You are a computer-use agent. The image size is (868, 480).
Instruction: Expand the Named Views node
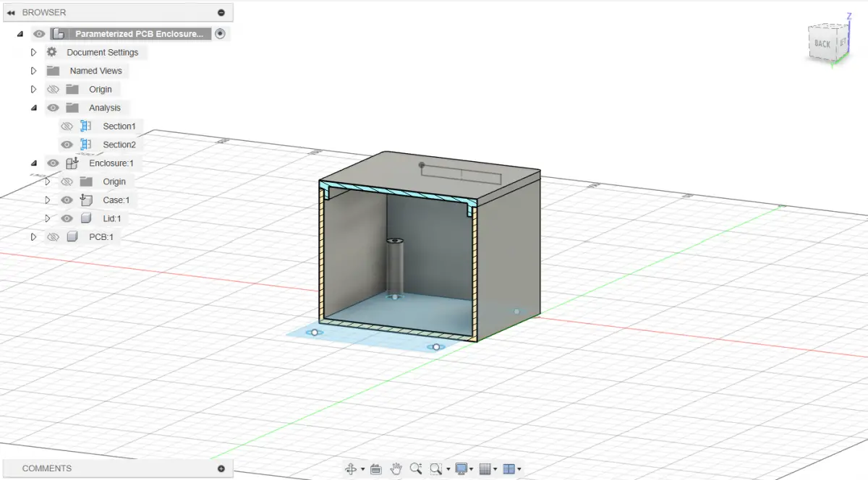33,71
